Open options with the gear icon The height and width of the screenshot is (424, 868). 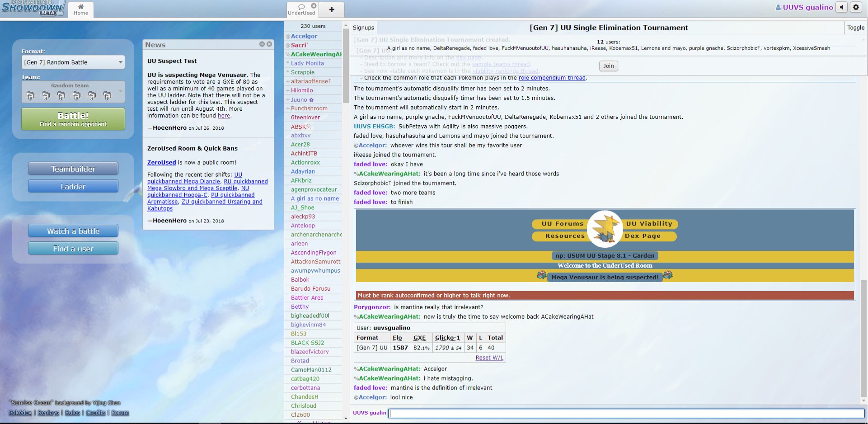click(856, 7)
